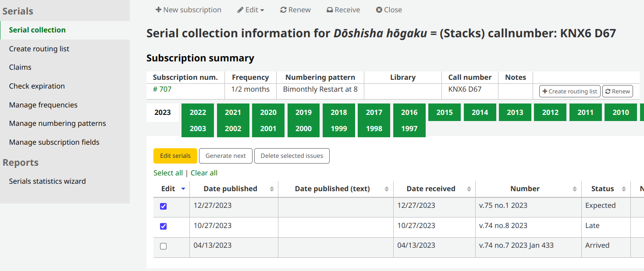
Task: Switch to the 2022 year tab
Action: click(x=198, y=112)
